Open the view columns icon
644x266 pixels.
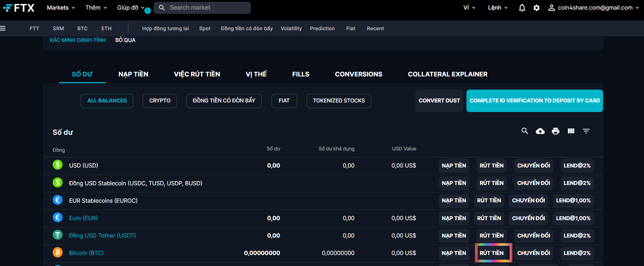(x=571, y=131)
